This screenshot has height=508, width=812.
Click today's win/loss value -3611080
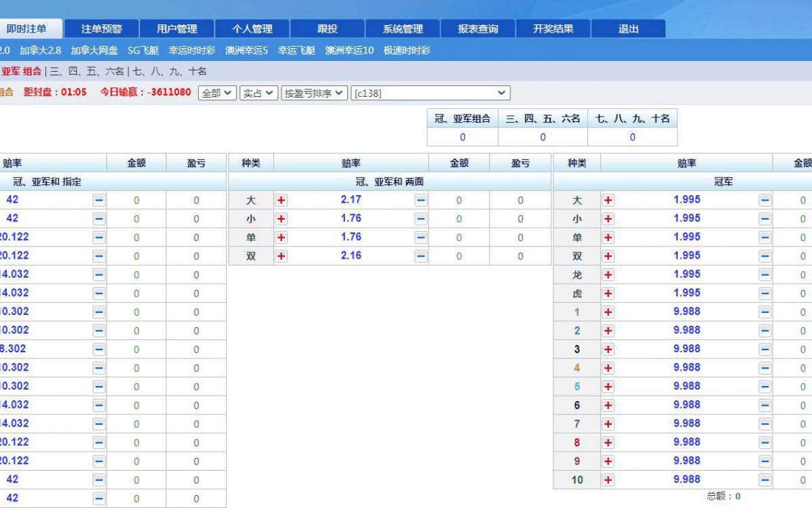[169, 92]
